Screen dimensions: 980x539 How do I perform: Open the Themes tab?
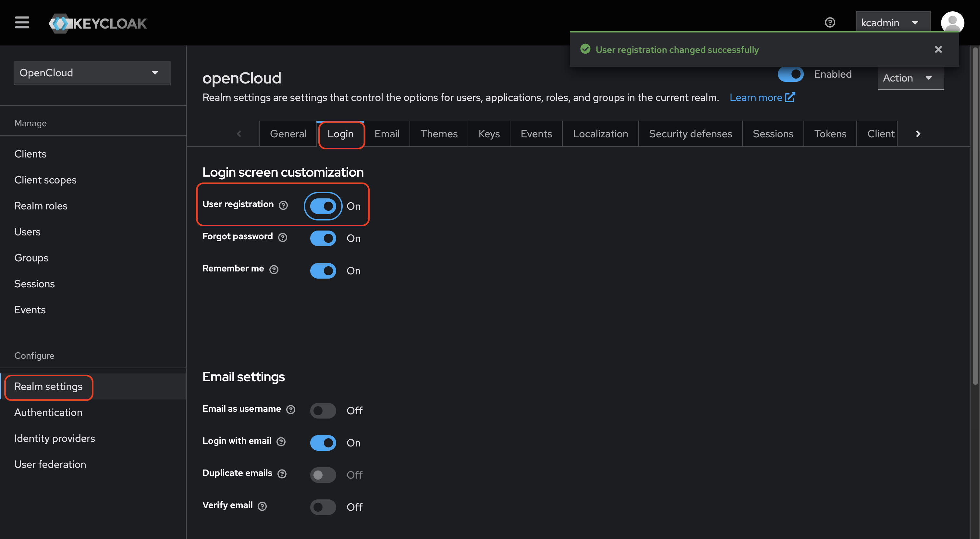coord(439,133)
